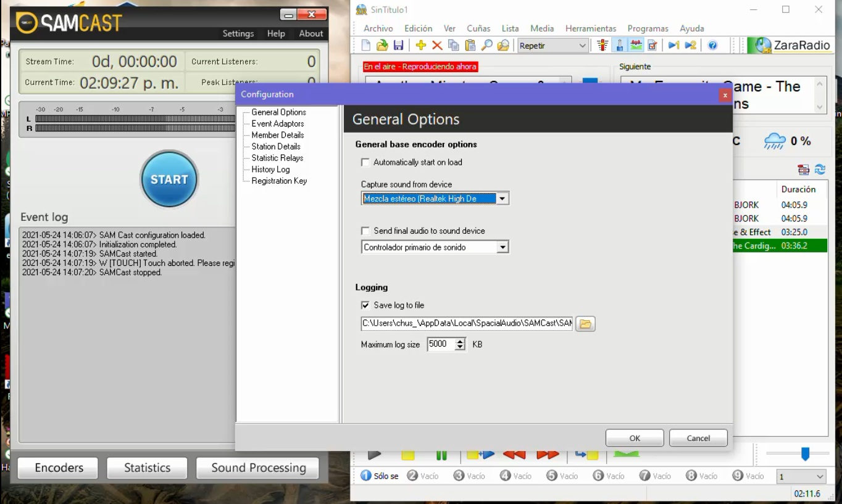842x504 pixels.
Task: Open SAMCast Settings menu
Action: click(x=238, y=33)
